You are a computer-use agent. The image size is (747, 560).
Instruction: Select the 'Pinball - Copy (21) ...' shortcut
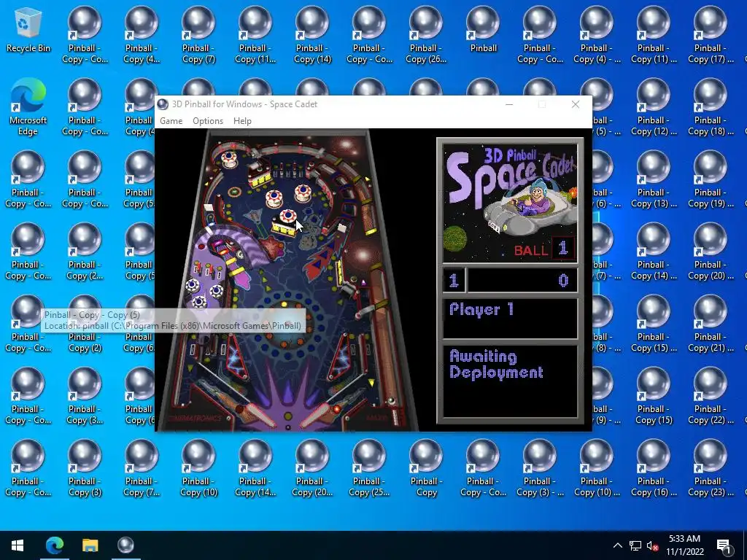[x=711, y=324]
